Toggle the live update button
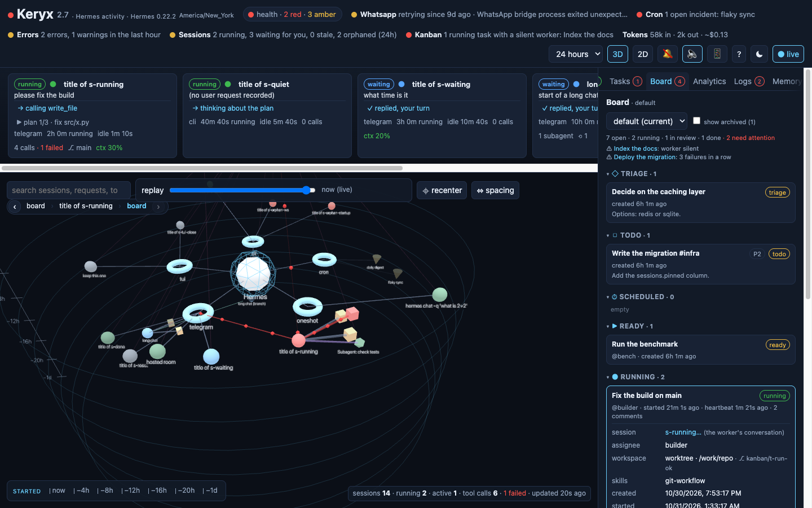Screen dimensions: 812x508 (788, 54)
